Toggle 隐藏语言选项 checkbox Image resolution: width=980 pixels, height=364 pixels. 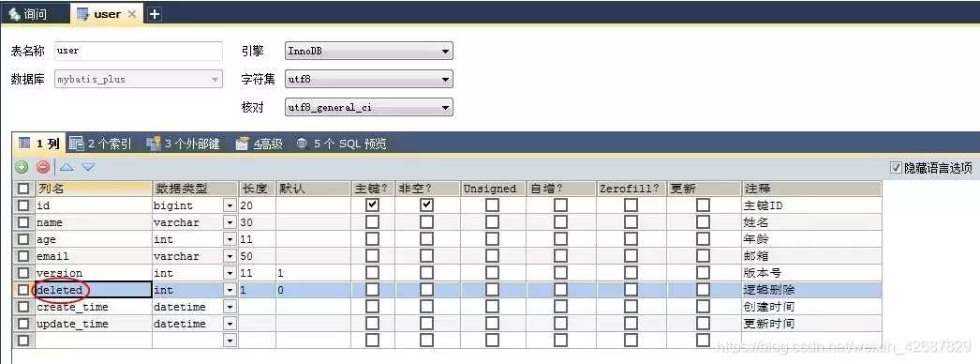tap(896, 168)
